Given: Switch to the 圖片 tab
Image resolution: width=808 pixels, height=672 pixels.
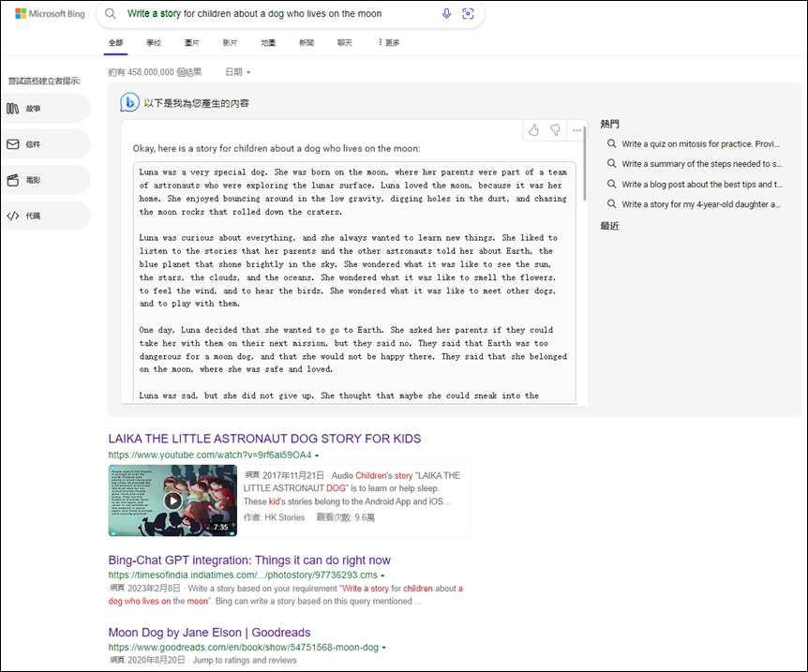Looking at the screenshot, I should point(192,43).
